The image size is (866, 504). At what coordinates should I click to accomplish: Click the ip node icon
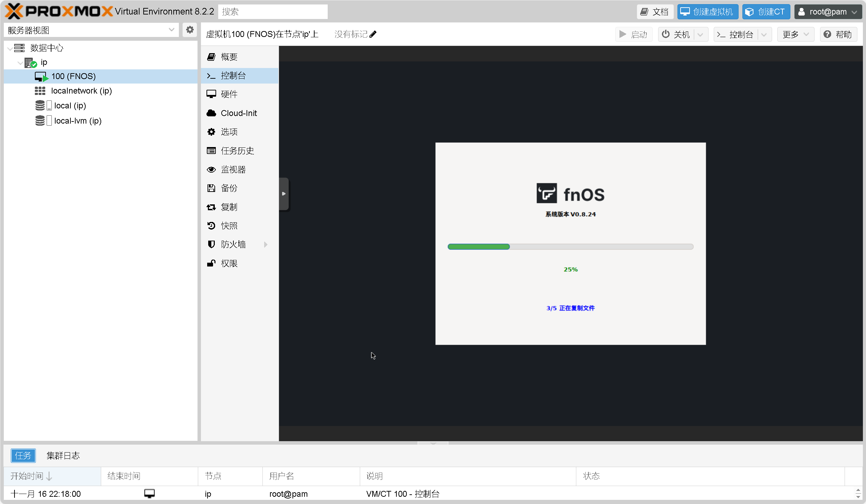point(31,62)
